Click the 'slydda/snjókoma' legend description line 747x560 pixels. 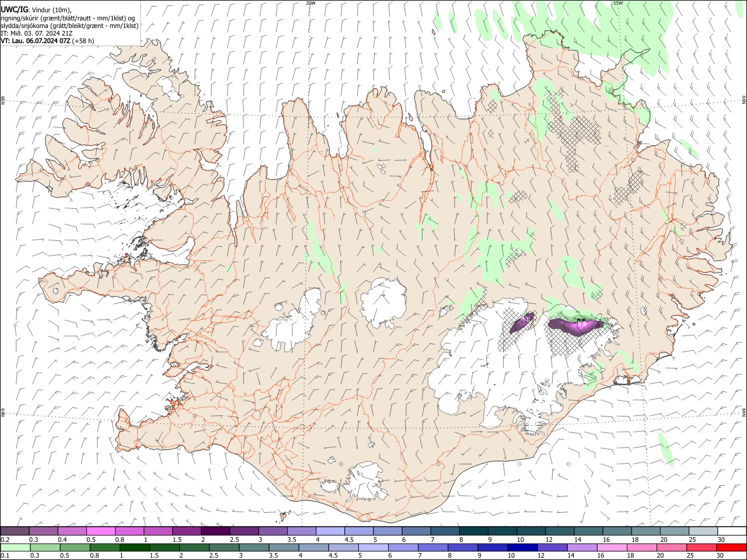coord(70,26)
